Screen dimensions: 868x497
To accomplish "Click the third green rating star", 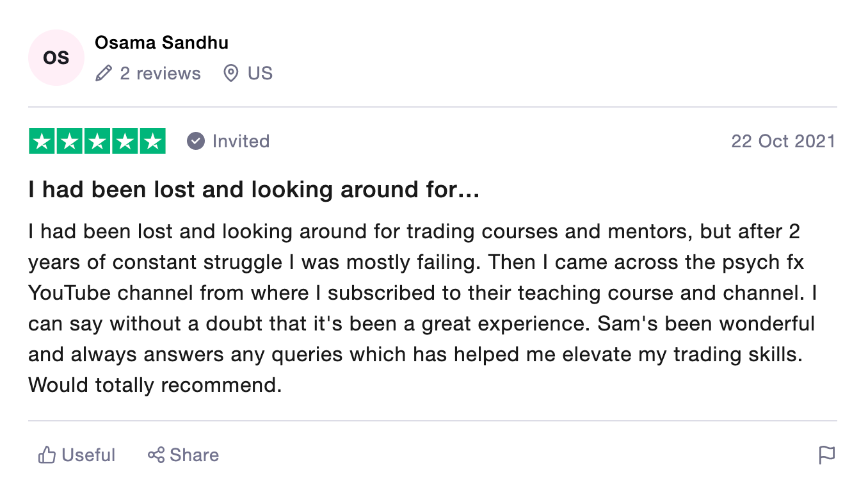I will 97,142.
